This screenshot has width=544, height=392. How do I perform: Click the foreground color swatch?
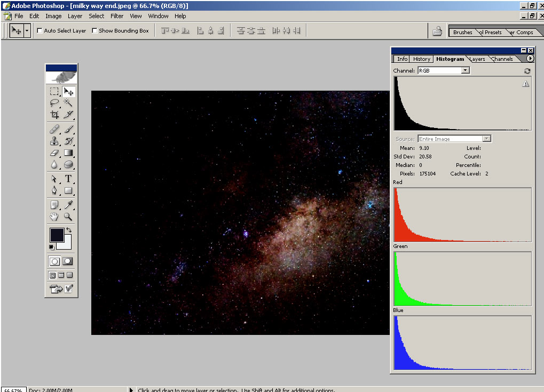(57, 235)
